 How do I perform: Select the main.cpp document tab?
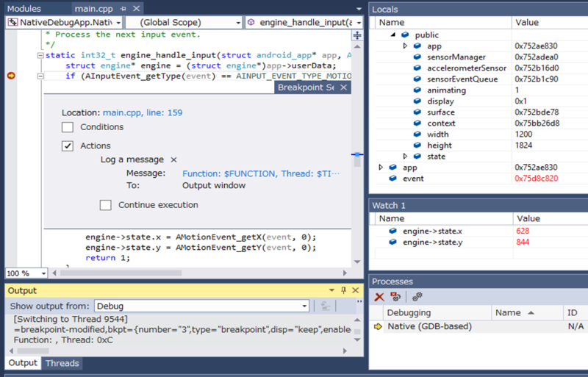click(94, 9)
